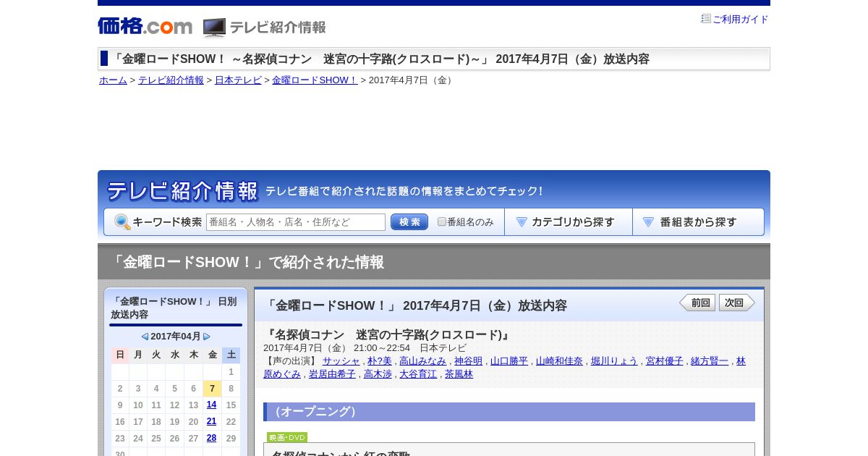
Task: Open cast member 朴?美 link
Action: pos(380,361)
